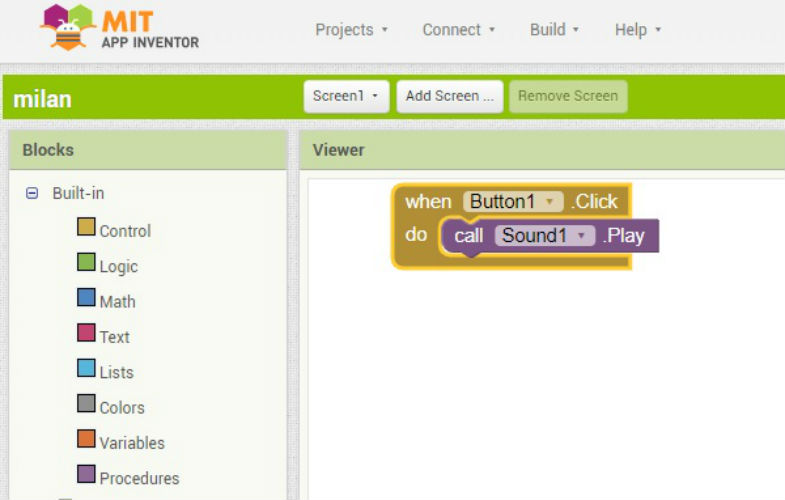Viewport: 785px width, 500px height.
Task: Open the Build menu
Action: 554,30
